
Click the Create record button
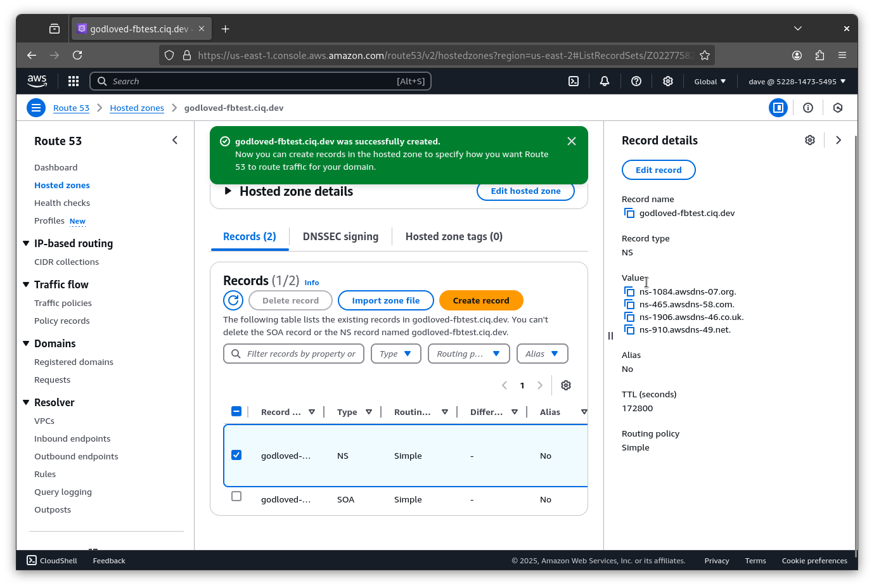(x=481, y=300)
